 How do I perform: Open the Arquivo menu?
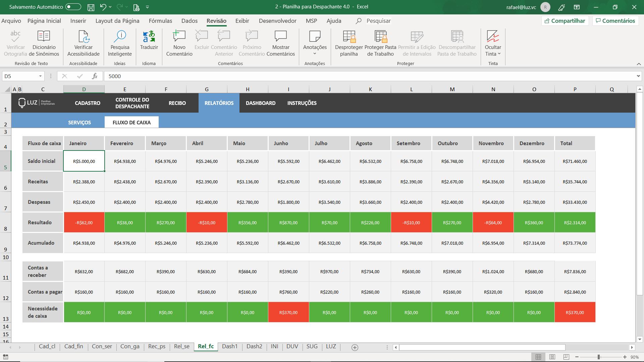[11, 21]
